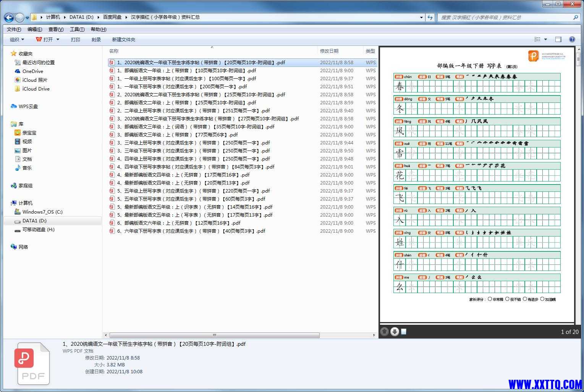Open the 文件(F) menu
The width and height of the screenshot is (584, 392).
(14, 29)
